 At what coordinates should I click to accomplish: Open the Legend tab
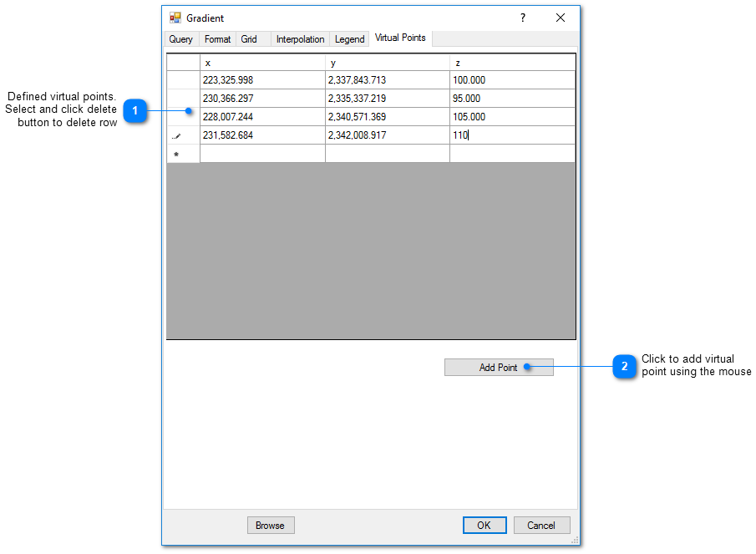[x=349, y=38]
